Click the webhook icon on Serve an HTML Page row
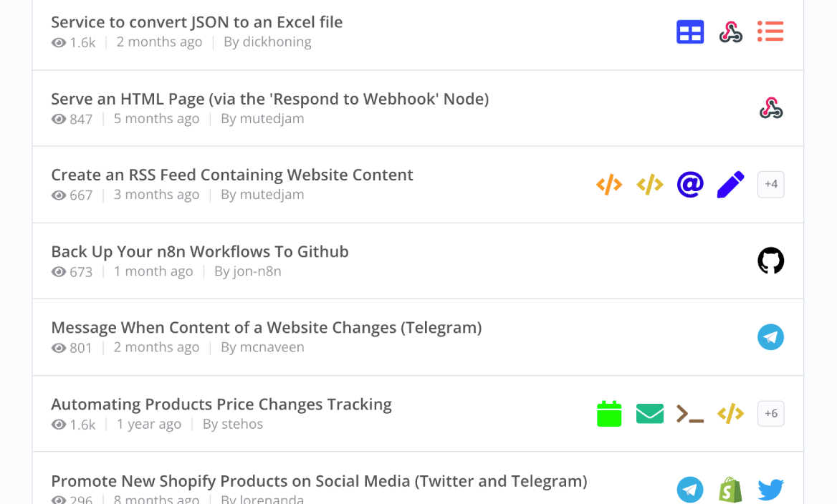Viewport: 837px width, 504px height. point(771,108)
